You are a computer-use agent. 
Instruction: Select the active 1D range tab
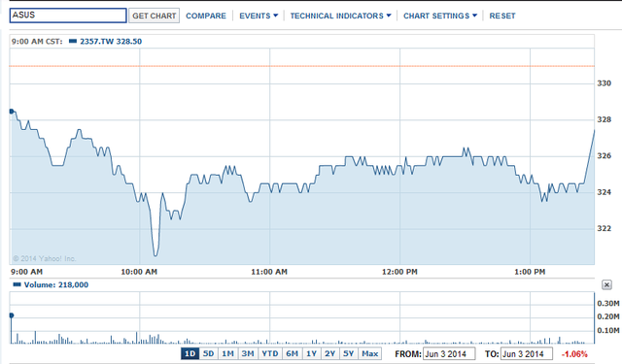[x=190, y=353]
